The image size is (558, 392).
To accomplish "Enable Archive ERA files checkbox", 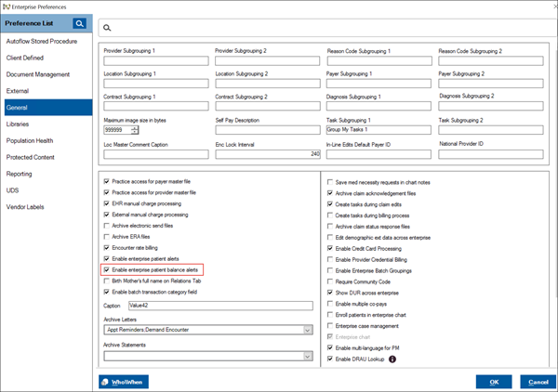I will click(x=106, y=237).
